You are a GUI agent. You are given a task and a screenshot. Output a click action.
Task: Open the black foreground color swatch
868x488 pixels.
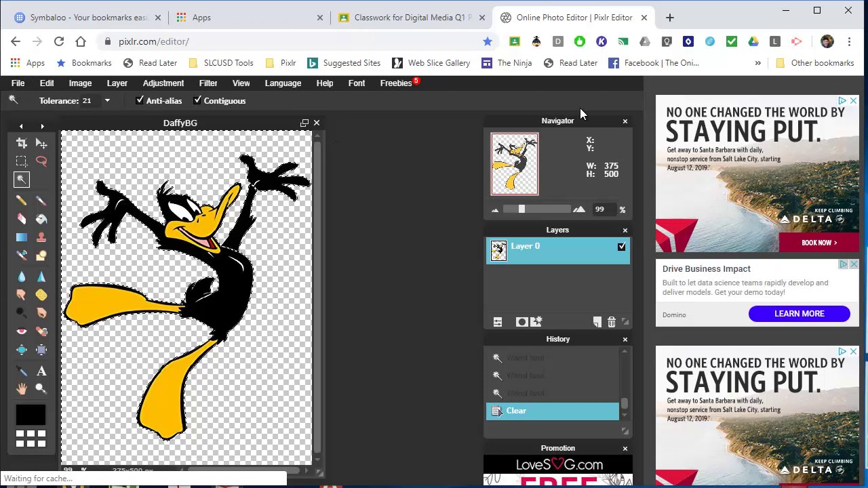coord(31,414)
